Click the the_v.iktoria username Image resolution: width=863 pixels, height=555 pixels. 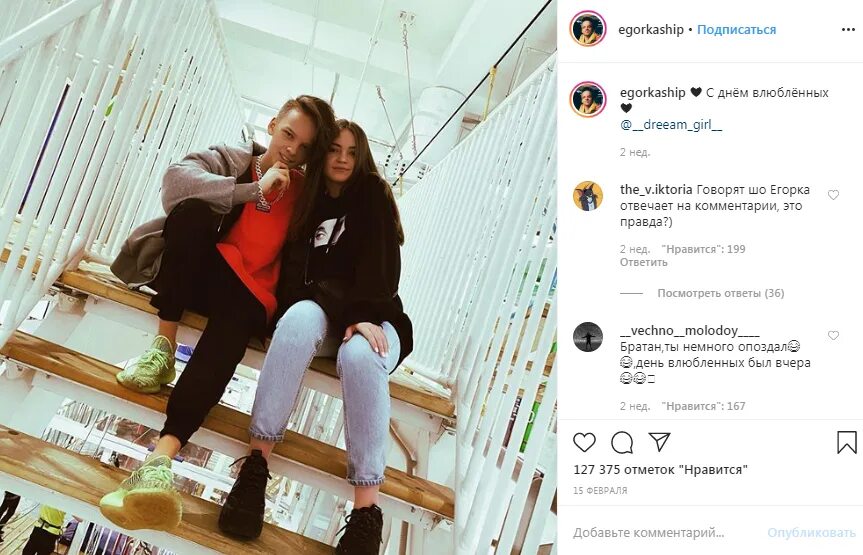[656, 189]
